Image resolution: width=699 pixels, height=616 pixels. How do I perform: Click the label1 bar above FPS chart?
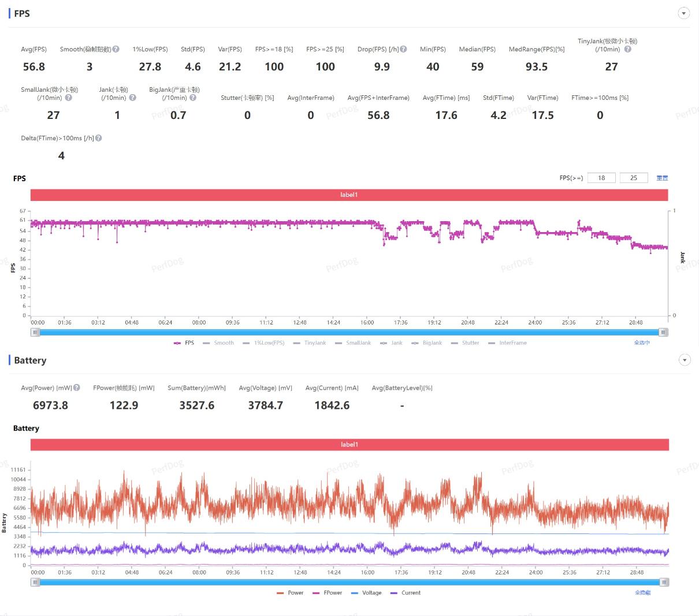349,195
